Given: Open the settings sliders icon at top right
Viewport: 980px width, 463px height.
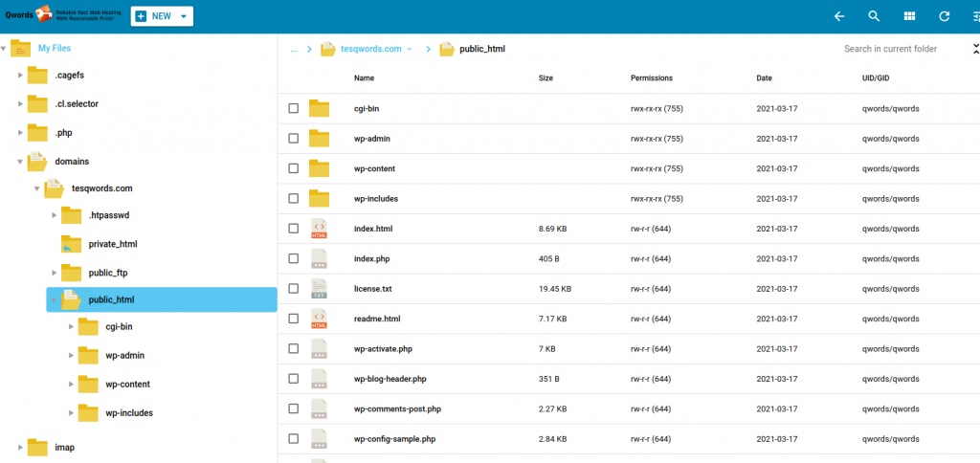Looking at the screenshot, I should 976,16.
